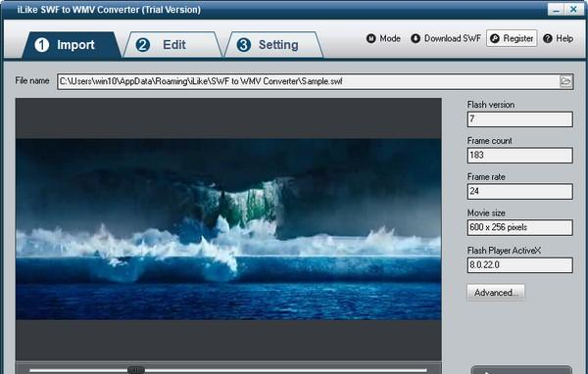Select the Frame count field

tap(519, 155)
